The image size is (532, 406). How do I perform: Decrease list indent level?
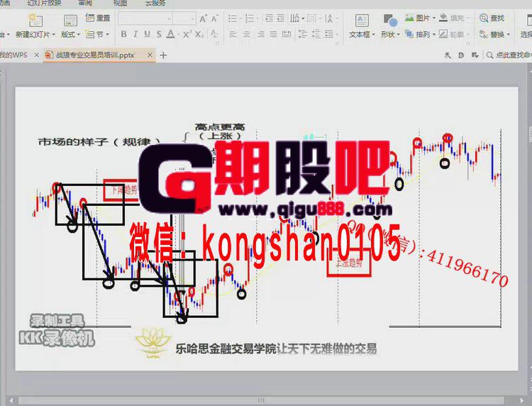coord(270,18)
